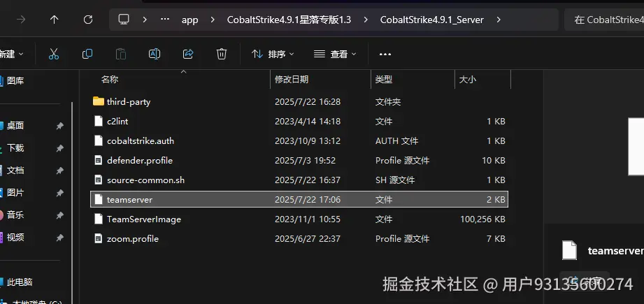Click the Delete trash icon

pyautogui.click(x=222, y=54)
